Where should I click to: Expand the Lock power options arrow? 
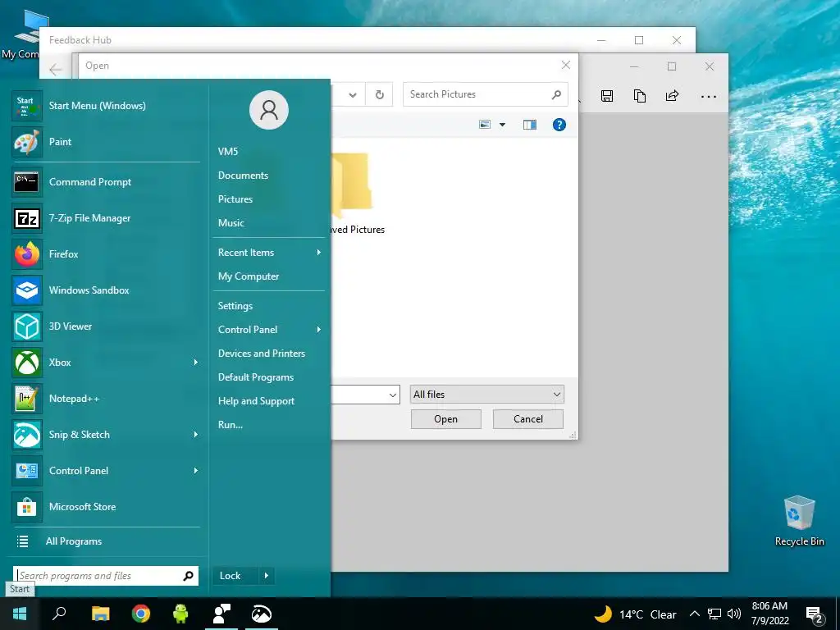pos(267,576)
